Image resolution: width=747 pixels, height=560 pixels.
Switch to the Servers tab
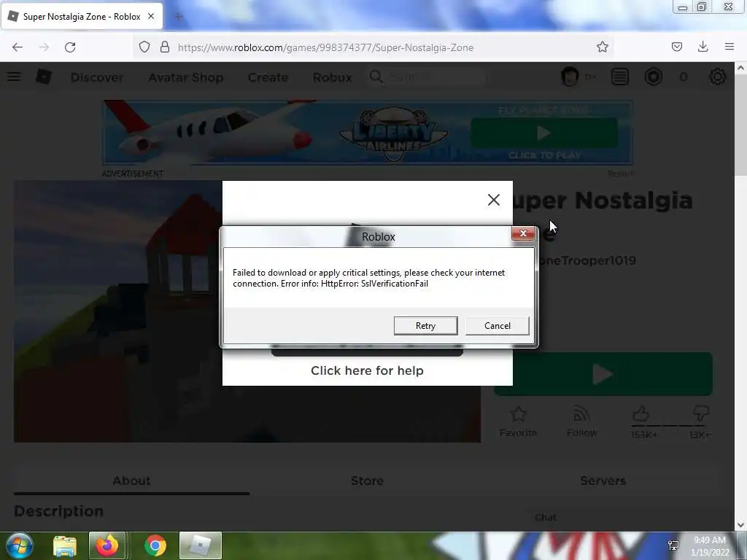(x=603, y=481)
